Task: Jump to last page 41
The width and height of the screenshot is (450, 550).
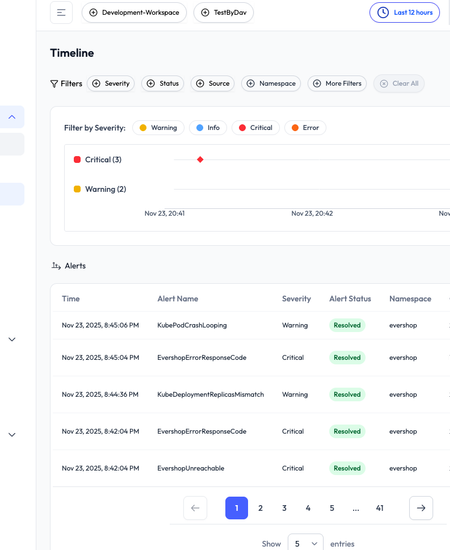Action: (x=380, y=508)
